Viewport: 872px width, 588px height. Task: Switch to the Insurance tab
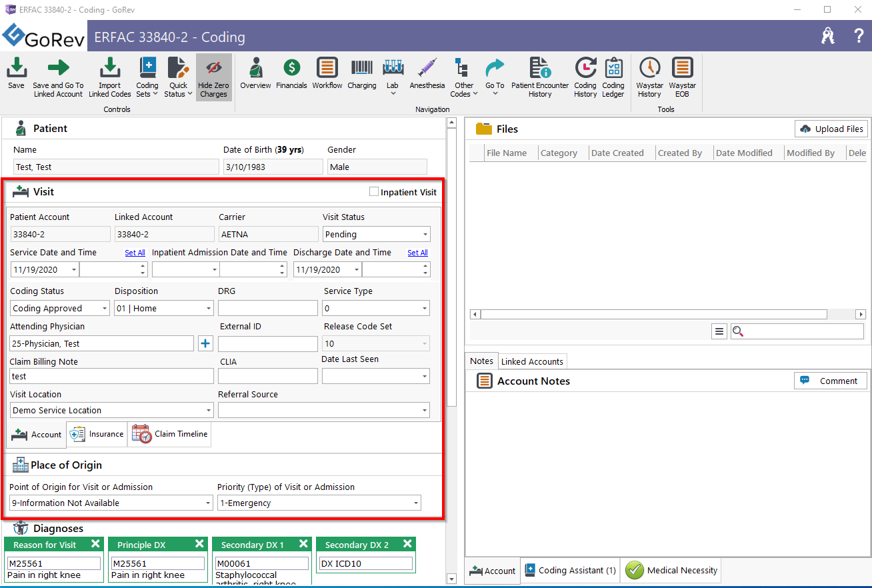(x=97, y=434)
